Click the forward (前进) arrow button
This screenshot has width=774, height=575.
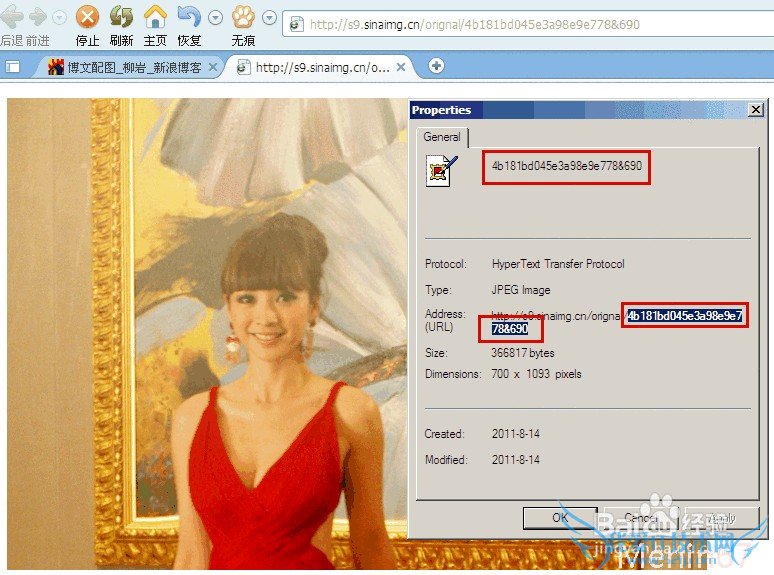pyautogui.click(x=38, y=18)
